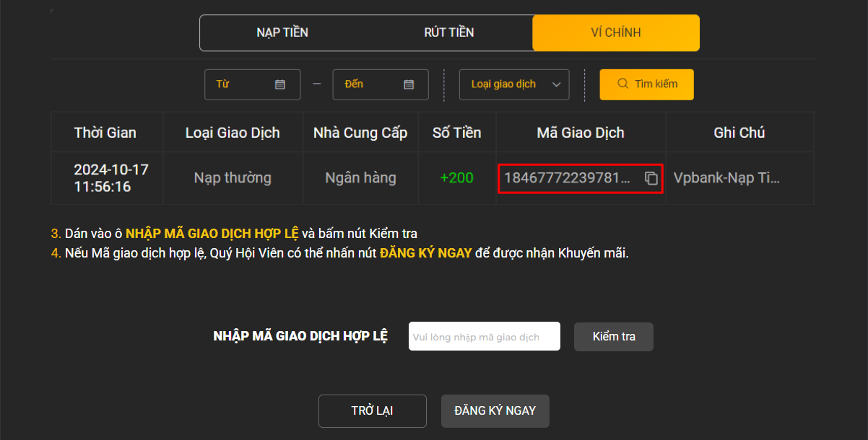Click the TRỞ LẠI button
The height and width of the screenshot is (440, 868).
click(372, 410)
